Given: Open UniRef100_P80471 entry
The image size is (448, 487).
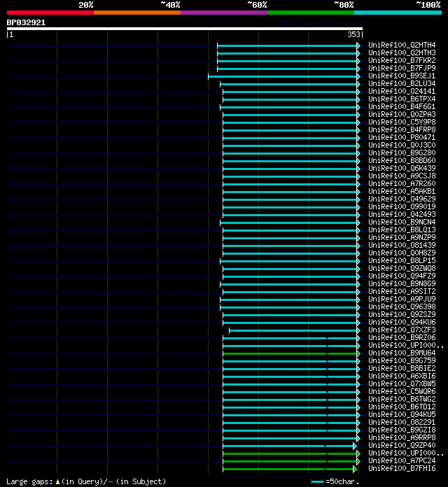Looking at the screenshot, I should 402,138.
